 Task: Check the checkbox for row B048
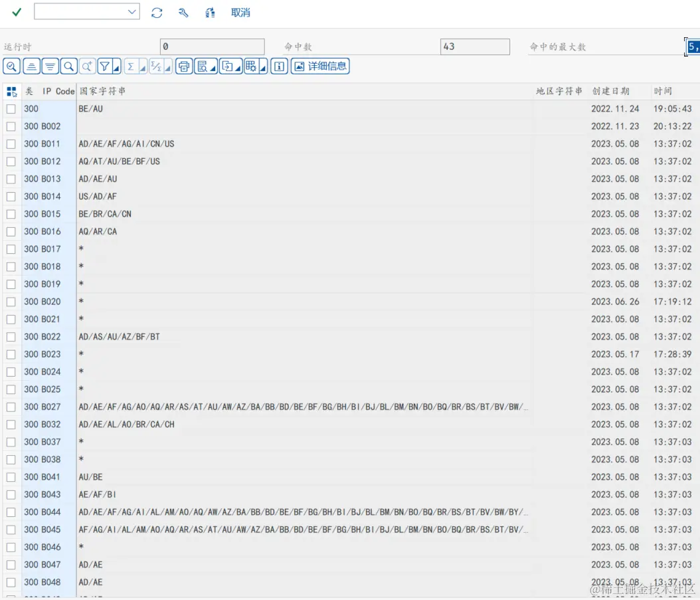click(x=11, y=582)
